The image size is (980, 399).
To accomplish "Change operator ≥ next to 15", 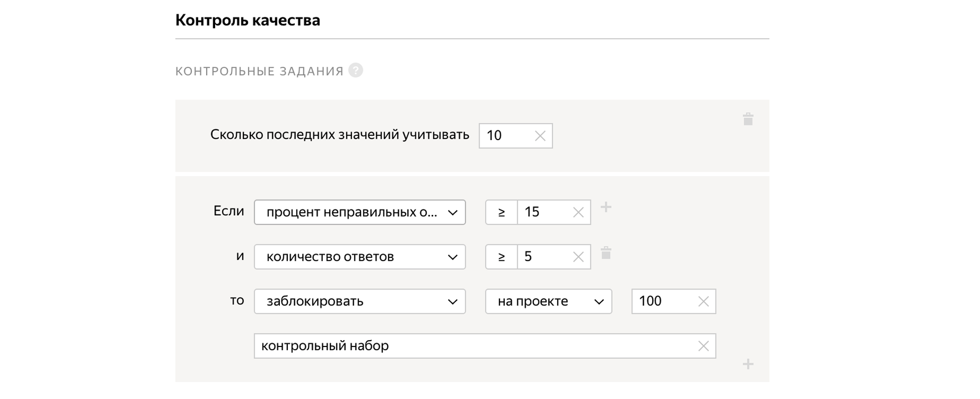I will (501, 212).
